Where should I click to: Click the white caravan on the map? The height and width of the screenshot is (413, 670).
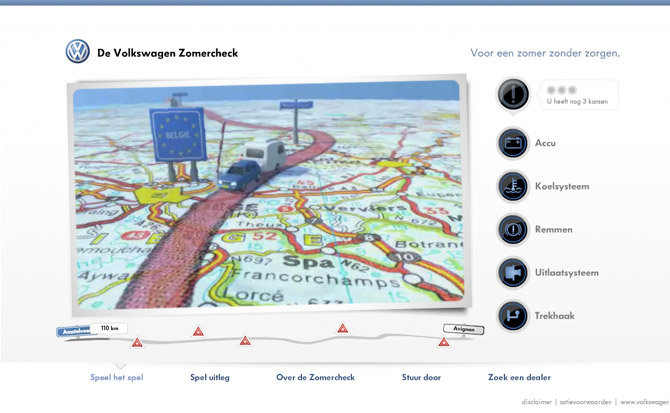(x=263, y=154)
